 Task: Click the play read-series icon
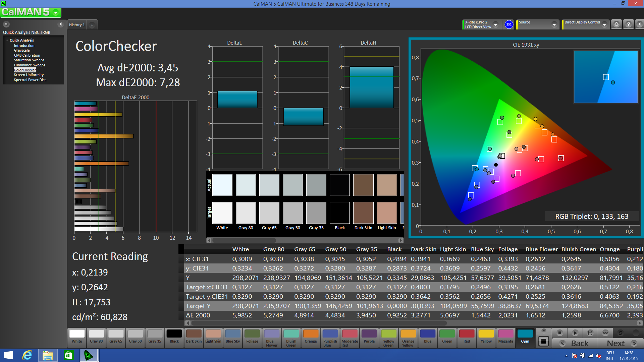[x=575, y=333]
